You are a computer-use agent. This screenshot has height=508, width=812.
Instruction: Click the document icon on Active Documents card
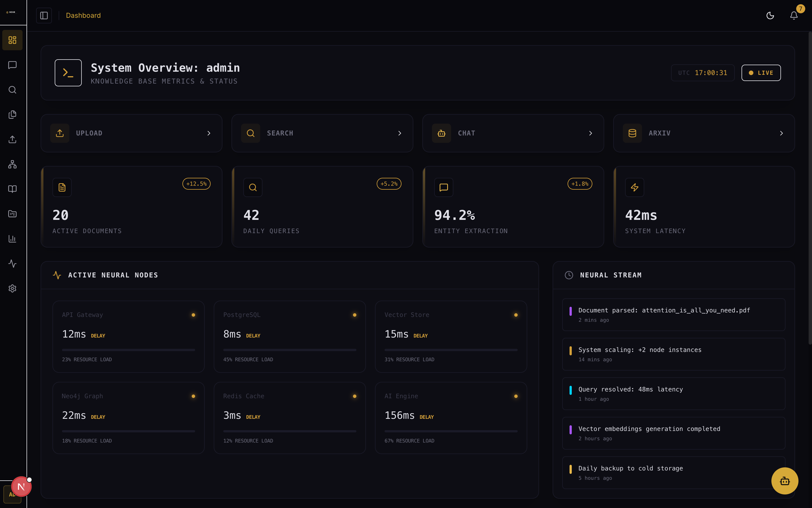62,187
